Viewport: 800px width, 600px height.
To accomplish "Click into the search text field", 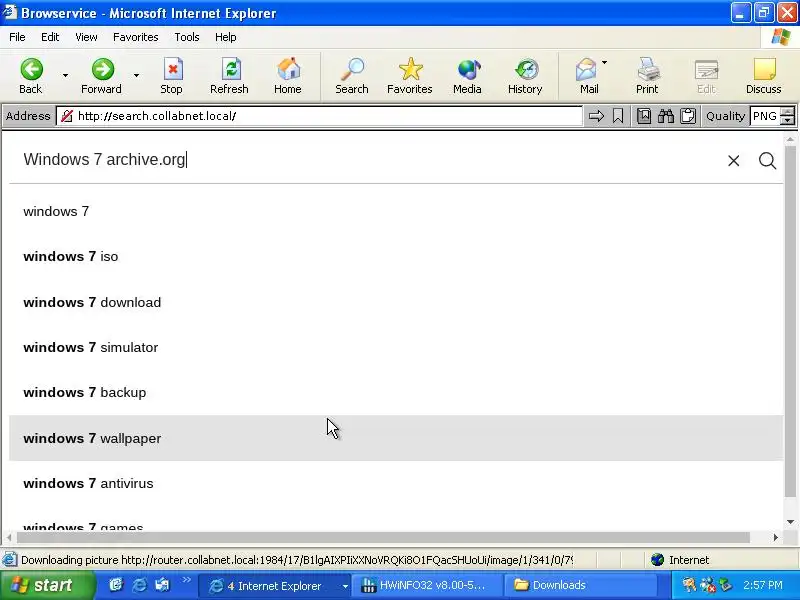I will 367,160.
